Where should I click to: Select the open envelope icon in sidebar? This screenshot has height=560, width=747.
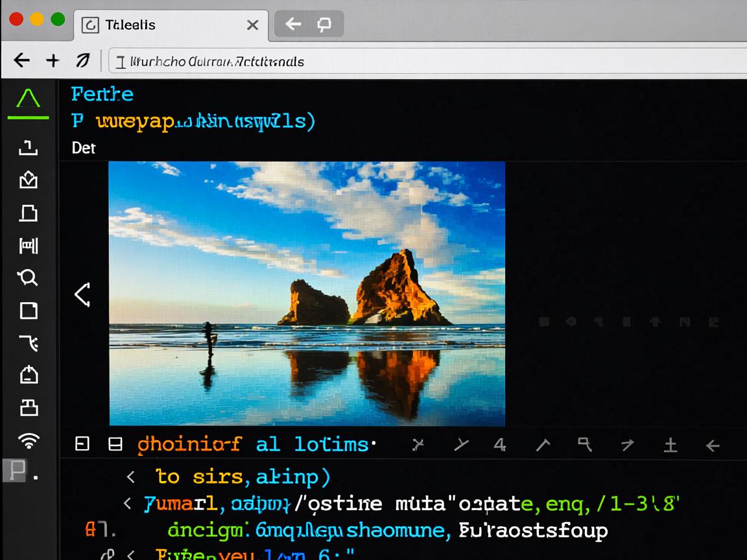pos(28,180)
